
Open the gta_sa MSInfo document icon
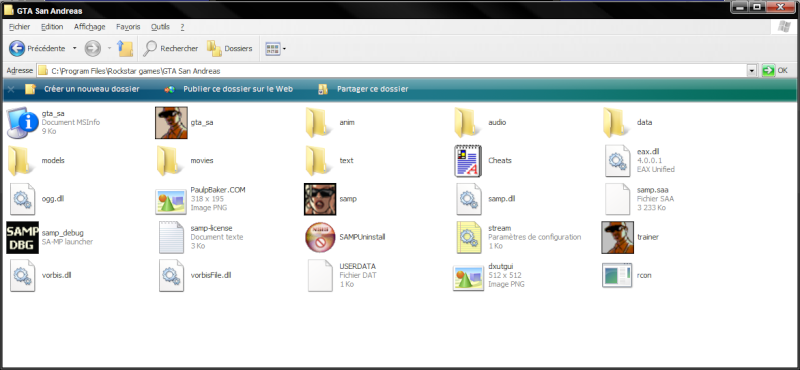[22, 122]
